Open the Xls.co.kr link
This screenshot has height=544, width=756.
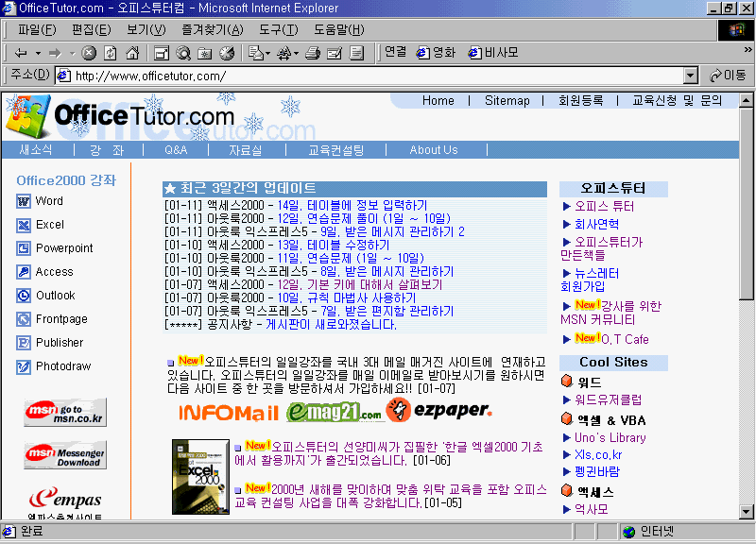tap(598, 455)
